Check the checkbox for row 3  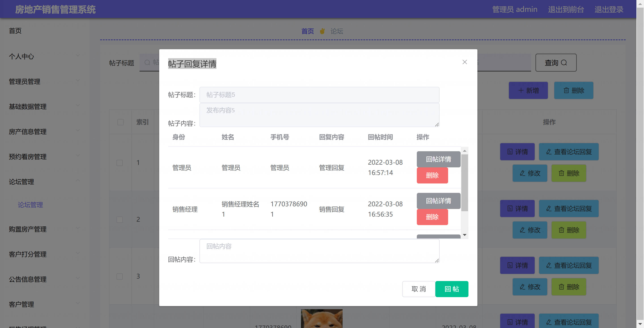(120, 277)
